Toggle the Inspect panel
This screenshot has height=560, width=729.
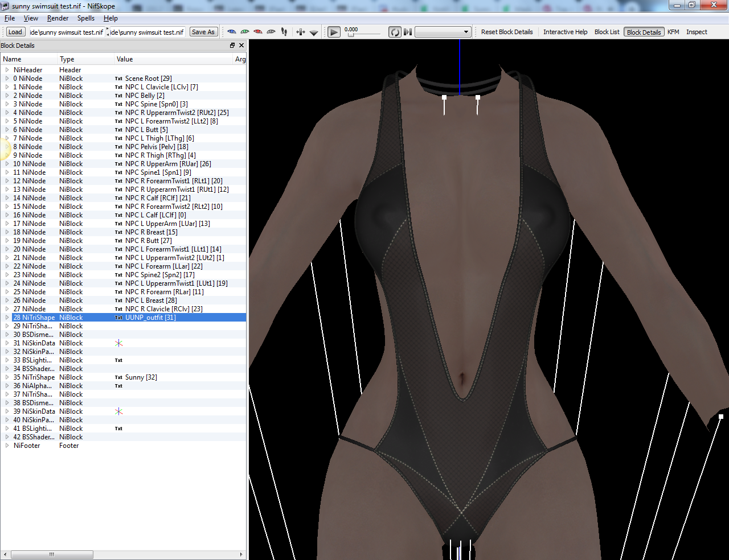[x=697, y=32]
